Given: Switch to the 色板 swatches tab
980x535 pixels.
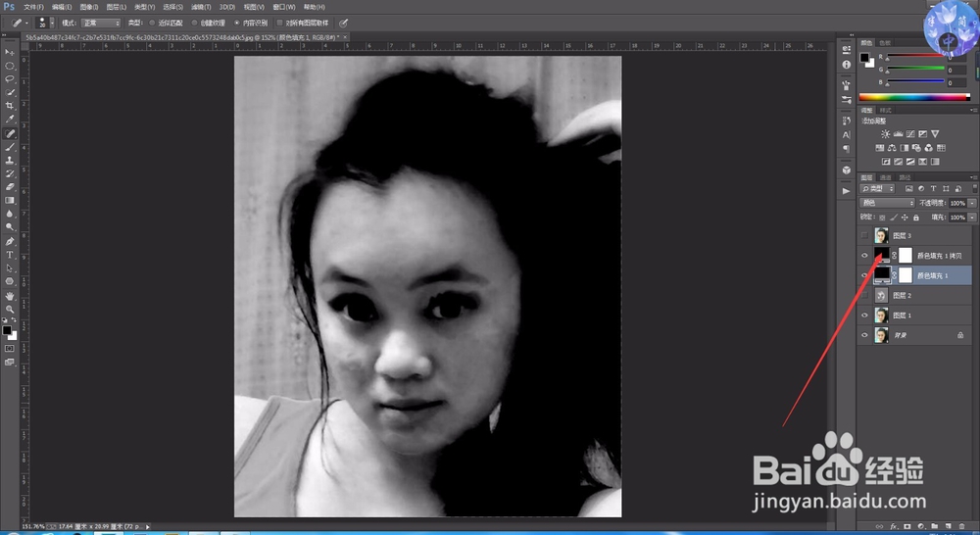Looking at the screenshot, I should click(x=885, y=43).
